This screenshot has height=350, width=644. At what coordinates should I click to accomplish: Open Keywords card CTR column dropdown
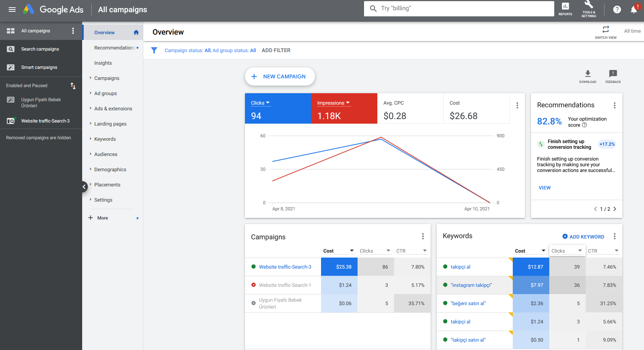[x=603, y=251]
